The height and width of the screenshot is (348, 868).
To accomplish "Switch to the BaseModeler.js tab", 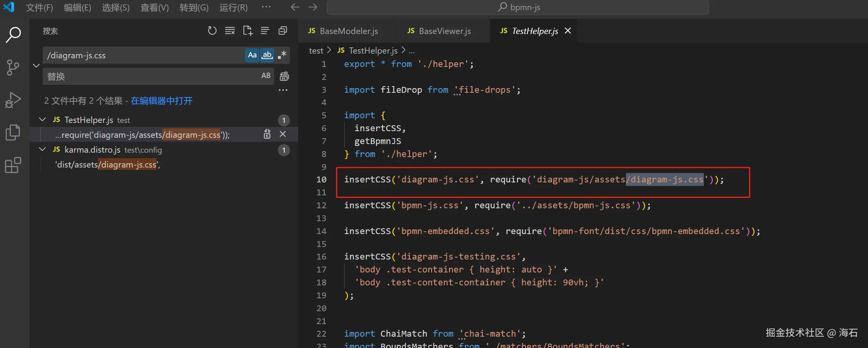I will point(347,31).
